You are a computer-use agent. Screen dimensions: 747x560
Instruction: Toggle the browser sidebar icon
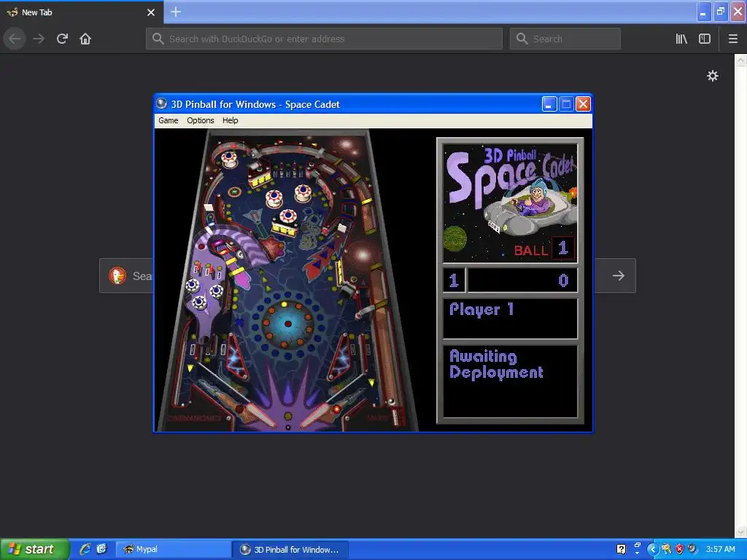coord(705,39)
